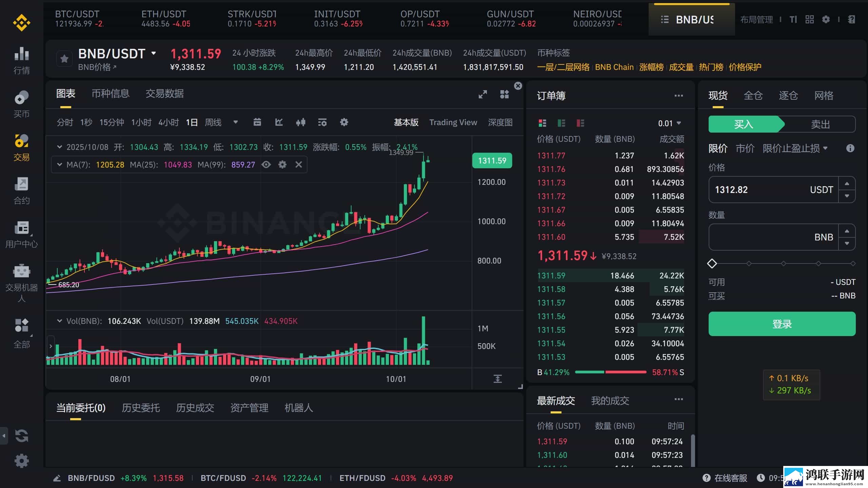Open 我的成交 my trades tab
Viewport: 868px width, 488px height.
point(610,401)
